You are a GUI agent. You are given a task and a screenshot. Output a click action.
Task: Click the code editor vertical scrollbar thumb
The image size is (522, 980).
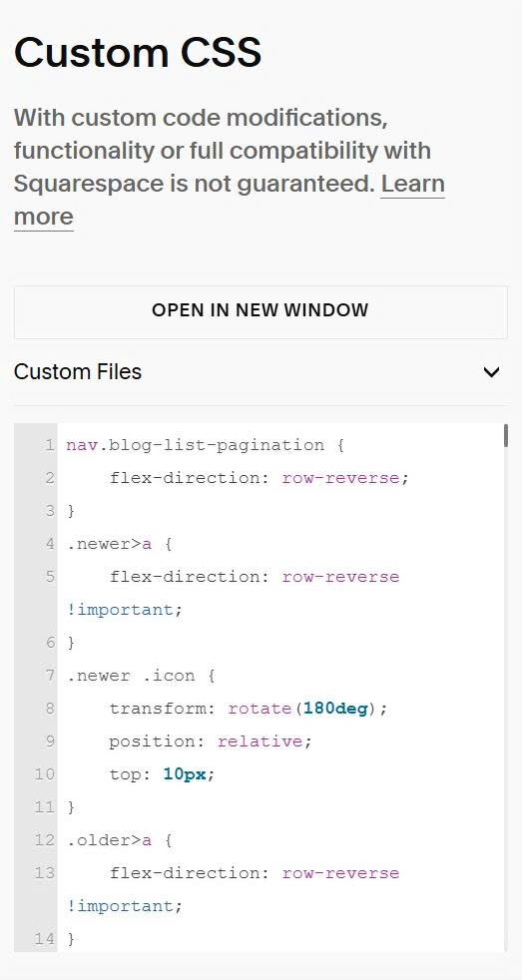(x=505, y=436)
